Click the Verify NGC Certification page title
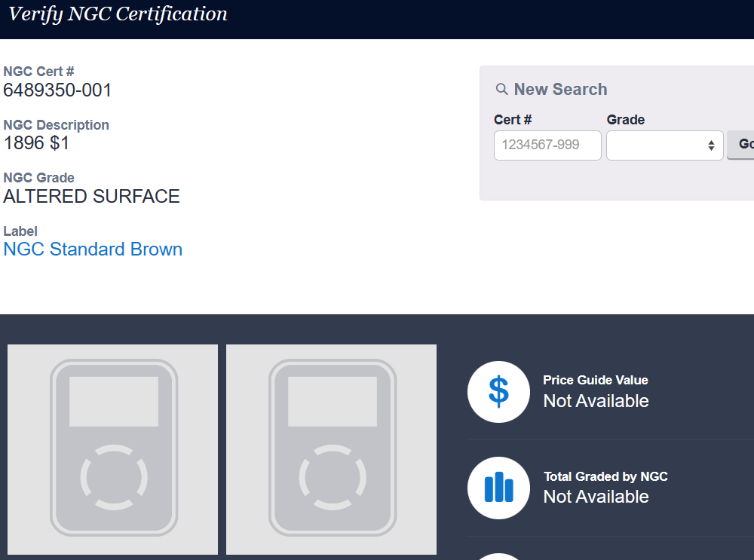Image resolution: width=754 pixels, height=560 pixels. (x=118, y=14)
